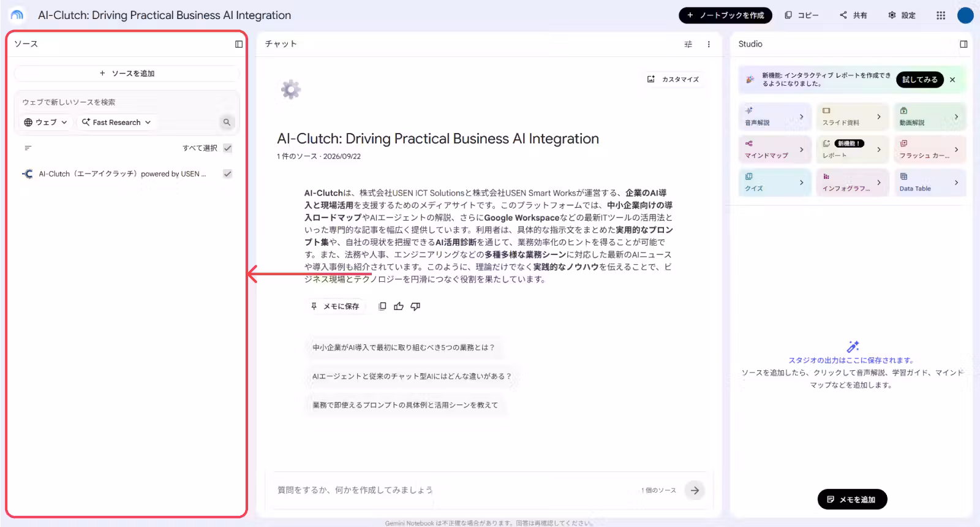Give thumbs down to the summary
The height and width of the screenshot is (527, 980).
click(x=415, y=306)
